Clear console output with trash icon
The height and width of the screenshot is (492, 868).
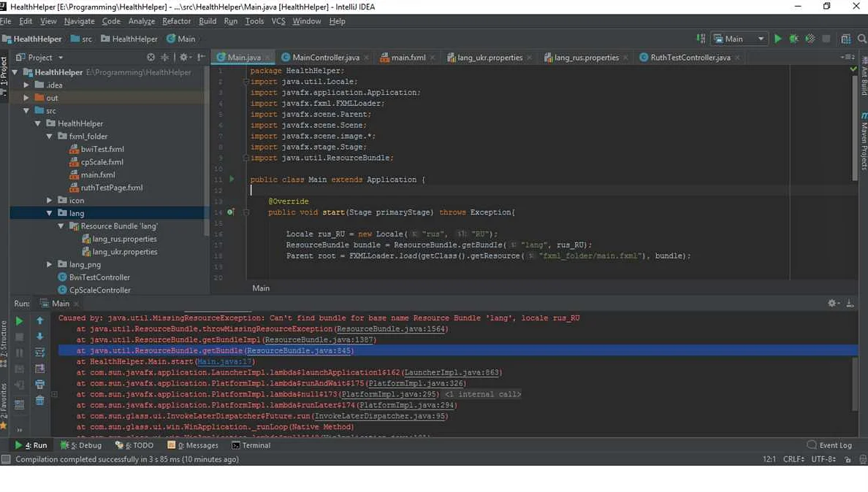(39, 401)
